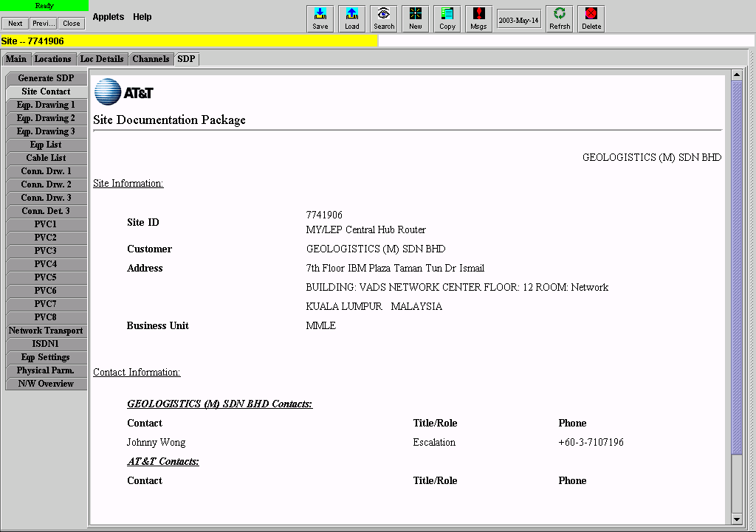
Task: Refresh the page with Refrsh icon
Action: point(560,18)
